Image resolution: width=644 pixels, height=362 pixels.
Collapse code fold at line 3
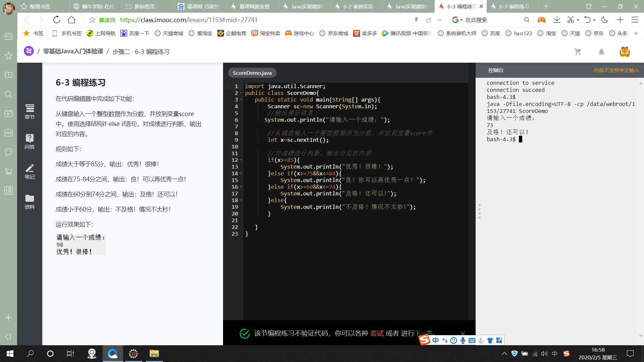pos(241,100)
